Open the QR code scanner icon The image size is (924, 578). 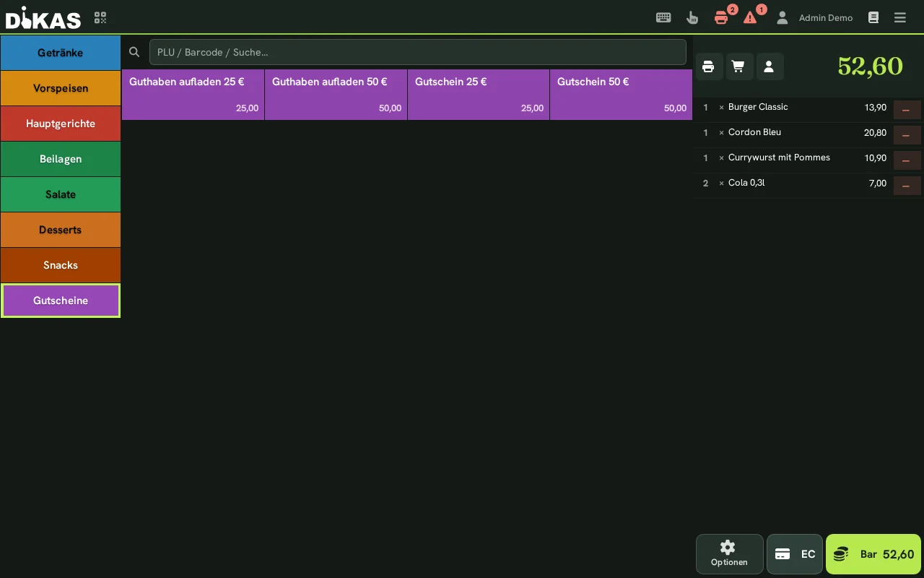(x=100, y=17)
